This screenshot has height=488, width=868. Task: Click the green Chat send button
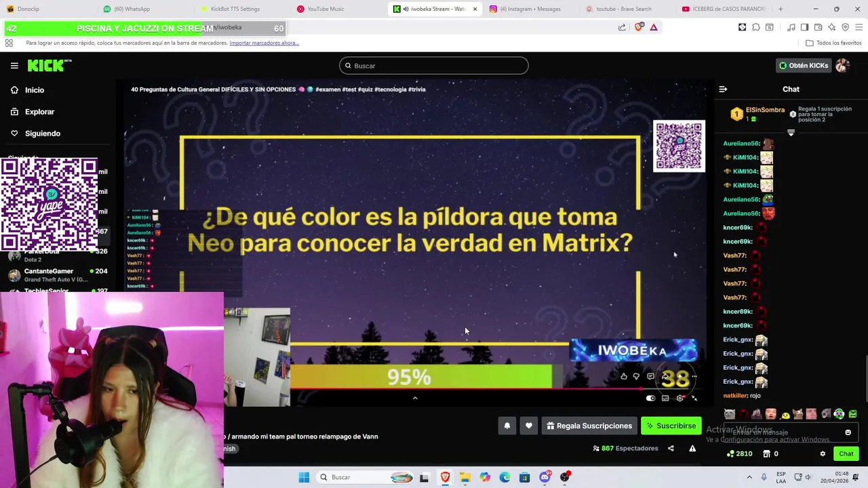[x=846, y=454]
